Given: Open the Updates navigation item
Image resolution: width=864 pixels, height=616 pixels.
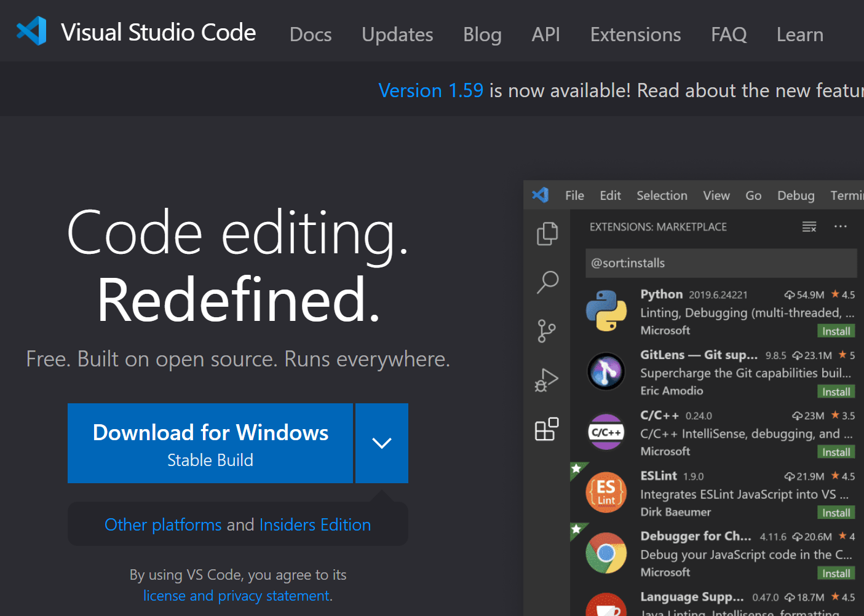Looking at the screenshot, I should (397, 34).
